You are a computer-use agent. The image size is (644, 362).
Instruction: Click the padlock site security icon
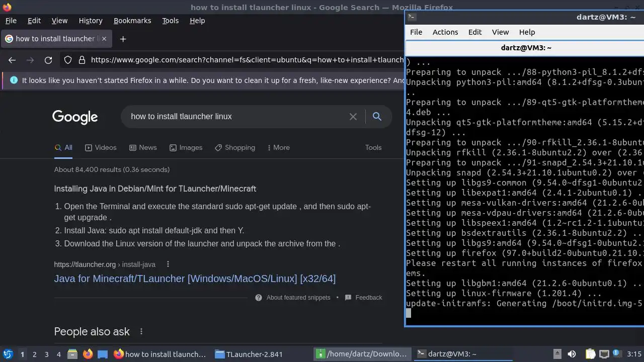pyautogui.click(x=82, y=60)
